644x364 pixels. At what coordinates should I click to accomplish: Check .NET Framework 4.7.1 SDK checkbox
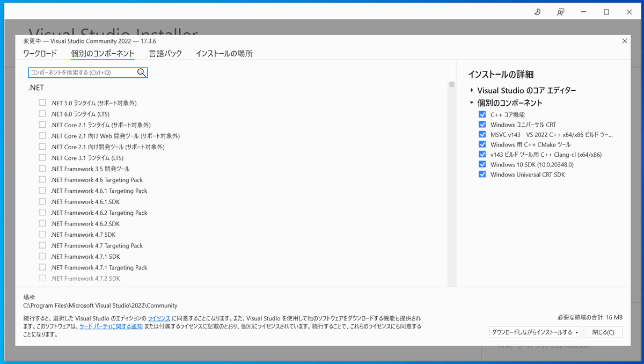(42, 257)
